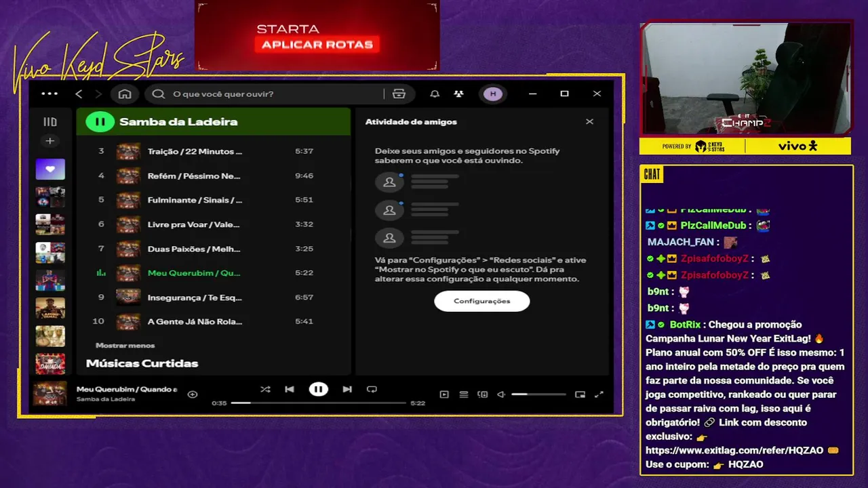Skip to next track
868x488 pixels.
tap(347, 389)
